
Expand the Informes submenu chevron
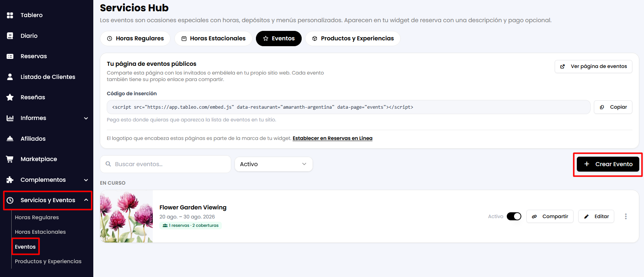pos(86,118)
